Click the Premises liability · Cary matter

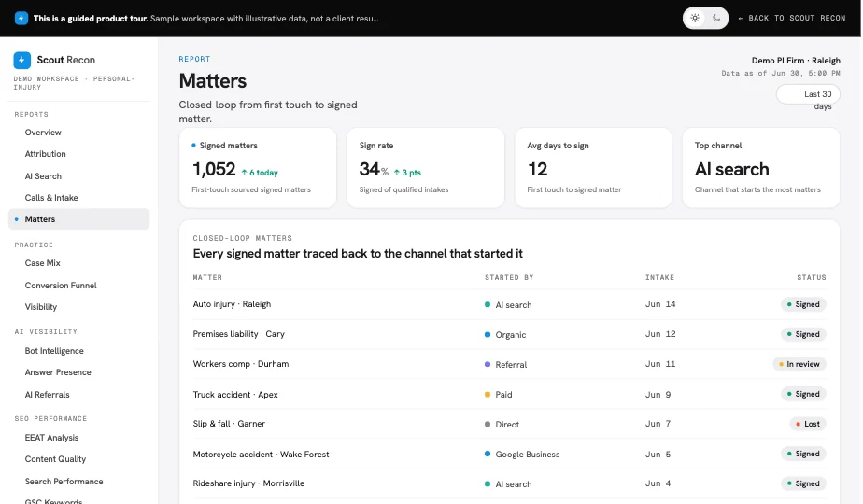[x=238, y=334]
